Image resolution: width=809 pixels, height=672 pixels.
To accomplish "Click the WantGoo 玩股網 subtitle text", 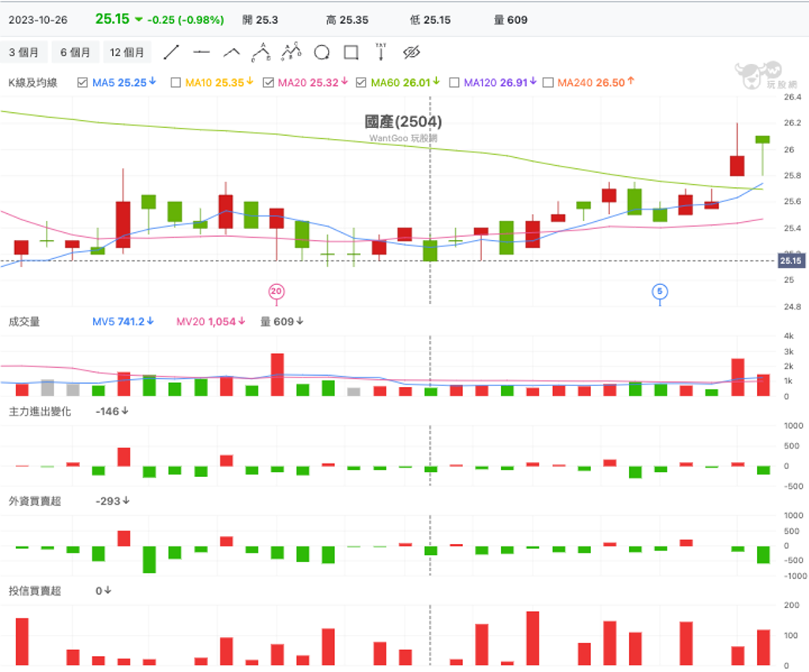I will (403, 138).
